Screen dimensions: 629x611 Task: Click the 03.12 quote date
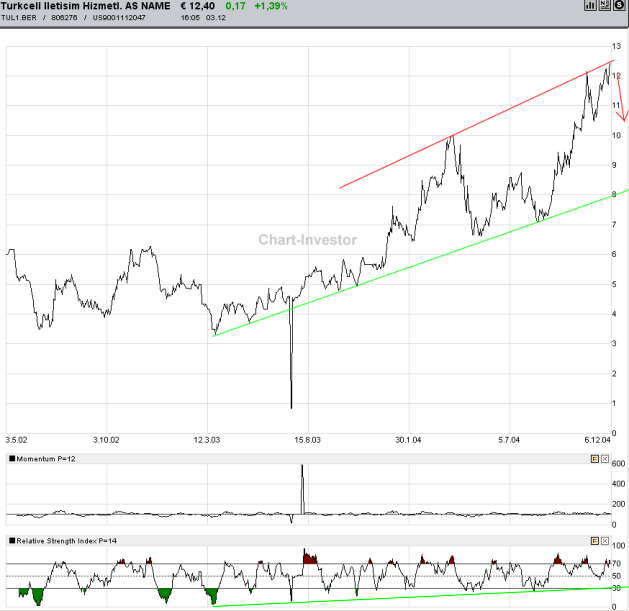(x=216, y=18)
